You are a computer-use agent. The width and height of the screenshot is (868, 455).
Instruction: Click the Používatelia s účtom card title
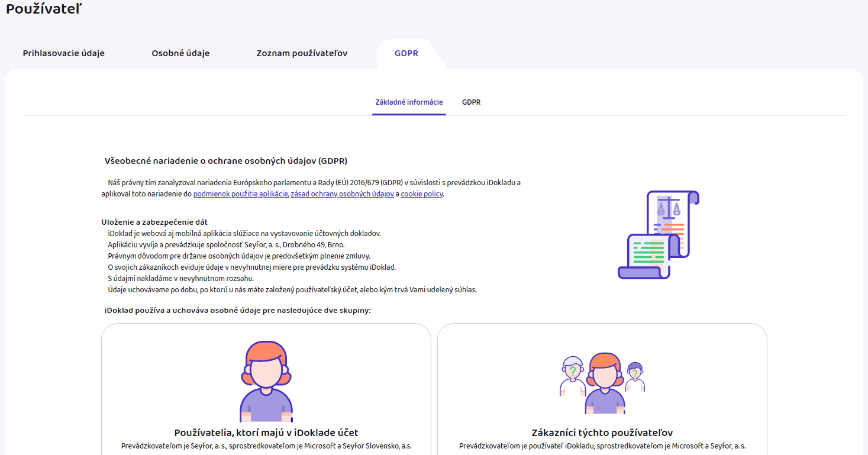coord(266,433)
